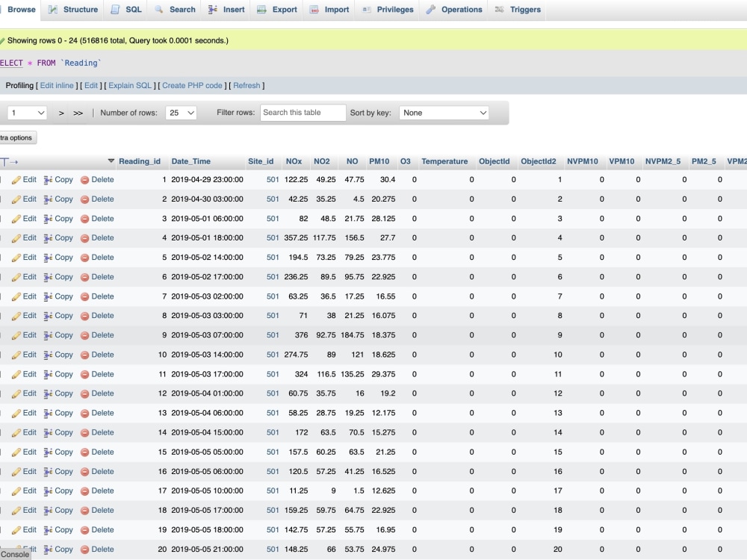This screenshot has width=747, height=560.
Task: Click the NOx value 357.25
Action: pos(296,238)
